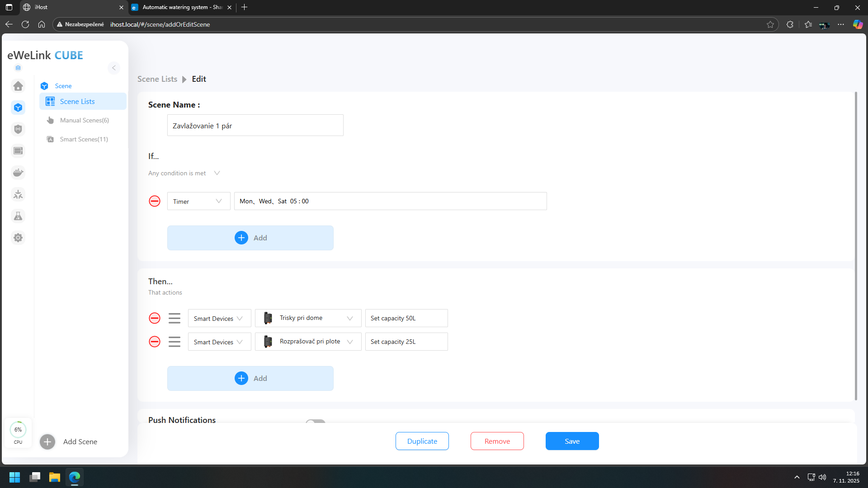Remove the Timer condition with red minus

coord(155,201)
